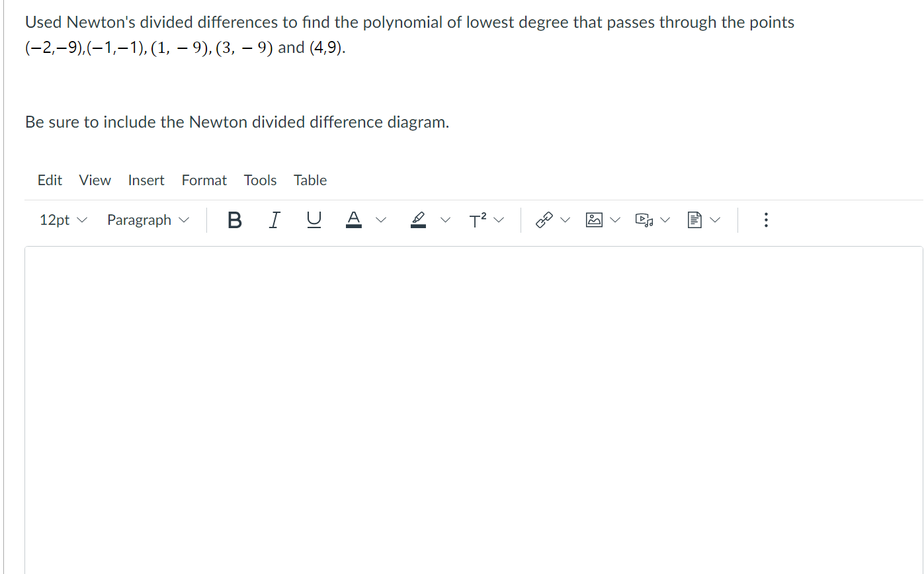
Task: Open the Edit menu
Action: [x=50, y=180]
